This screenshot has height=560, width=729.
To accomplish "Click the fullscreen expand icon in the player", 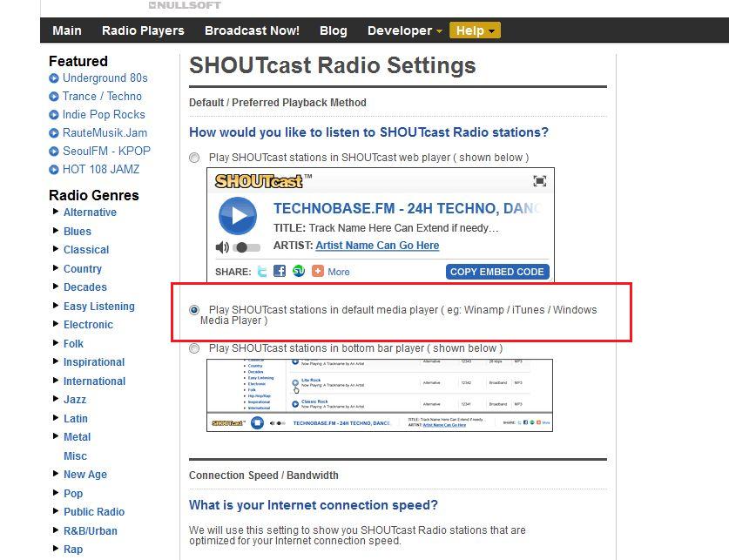I will click(x=539, y=179).
